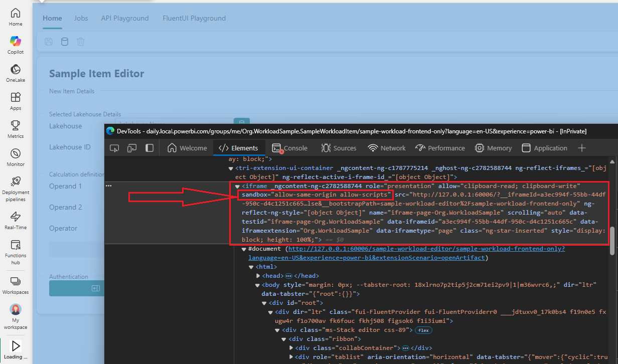Activate the DevTools element inspector tool

114,148
